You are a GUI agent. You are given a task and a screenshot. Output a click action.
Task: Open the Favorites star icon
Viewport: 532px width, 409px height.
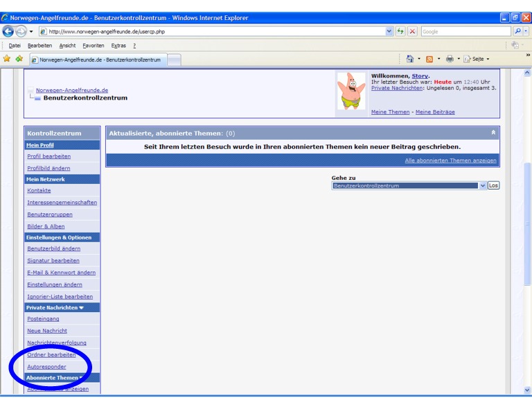click(7, 59)
